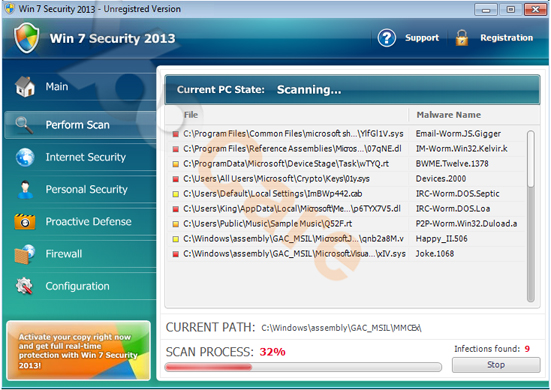The height and width of the screenshot is (390, 551).
Task: Click the Configuration gear icon
Action: [x=24, y=286]
